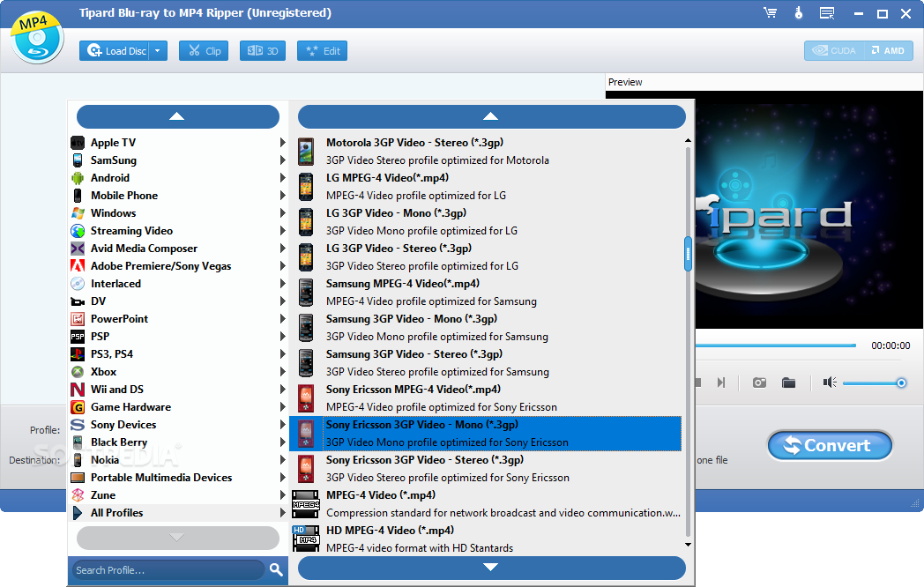Click the Clip scissors button
The image size is (924, 587).
204,51
